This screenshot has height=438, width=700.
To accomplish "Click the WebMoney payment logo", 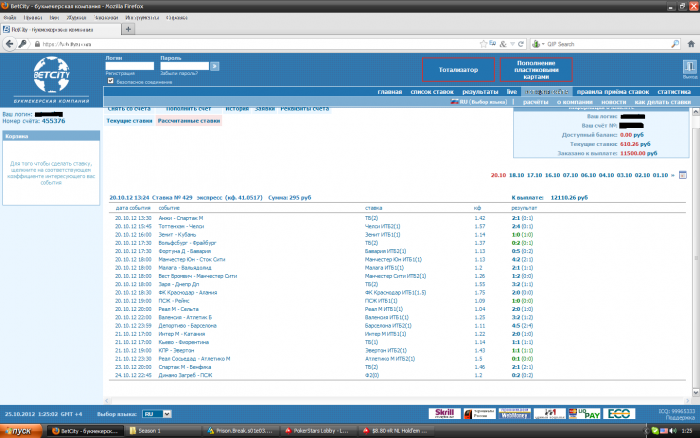I will [514, 413].
